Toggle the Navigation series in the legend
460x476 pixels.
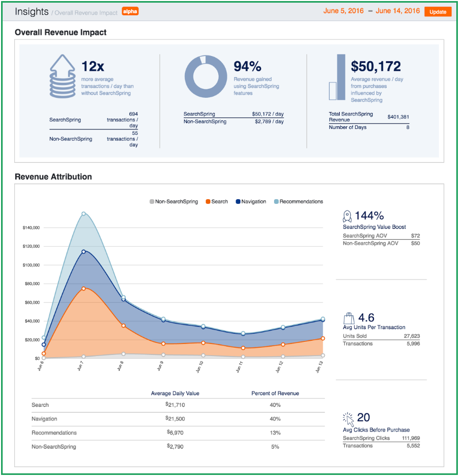250,201
